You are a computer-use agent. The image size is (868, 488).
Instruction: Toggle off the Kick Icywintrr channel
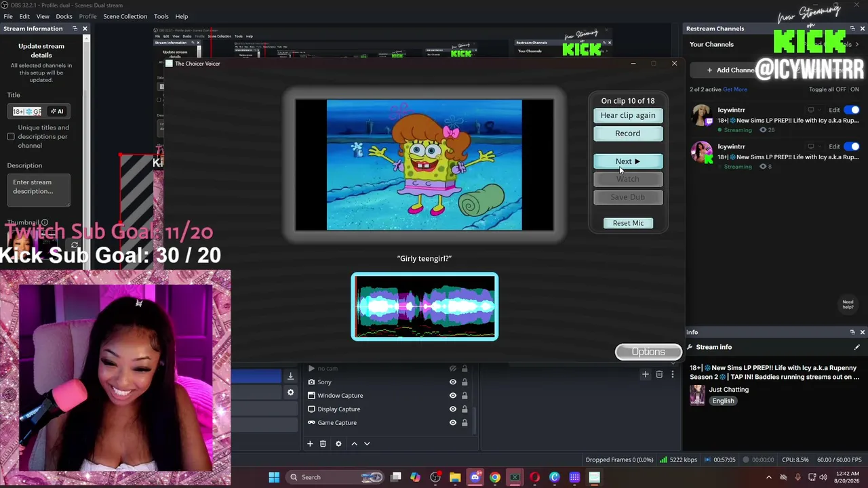pyautogui.click(x=852, y=146)
